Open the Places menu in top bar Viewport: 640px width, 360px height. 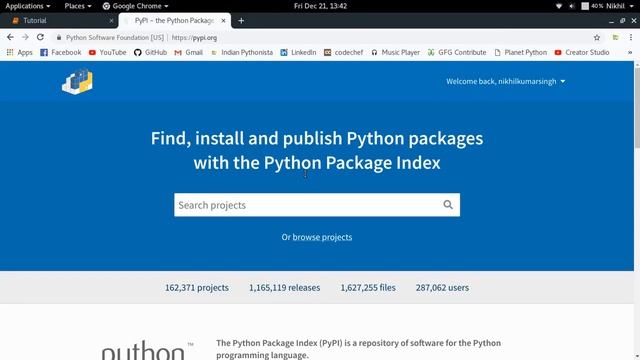click(78, 6)
